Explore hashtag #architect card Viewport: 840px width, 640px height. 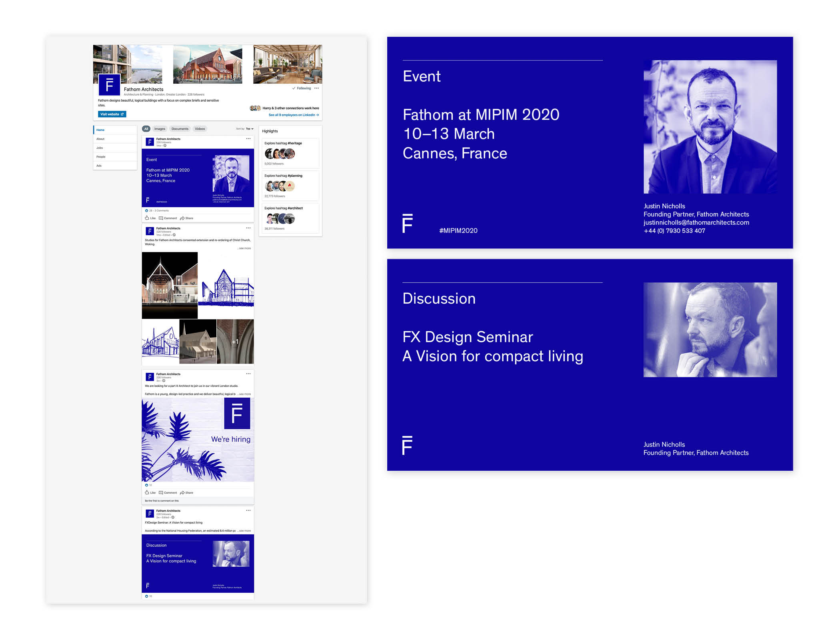[290, 218]
